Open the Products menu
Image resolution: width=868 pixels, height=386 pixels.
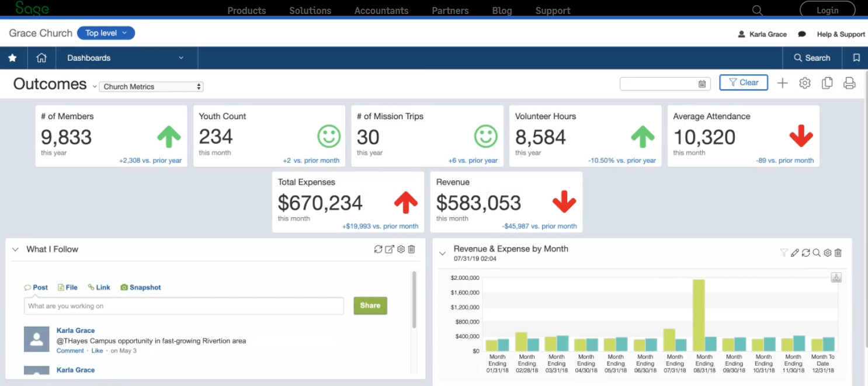tap(246, 11)
